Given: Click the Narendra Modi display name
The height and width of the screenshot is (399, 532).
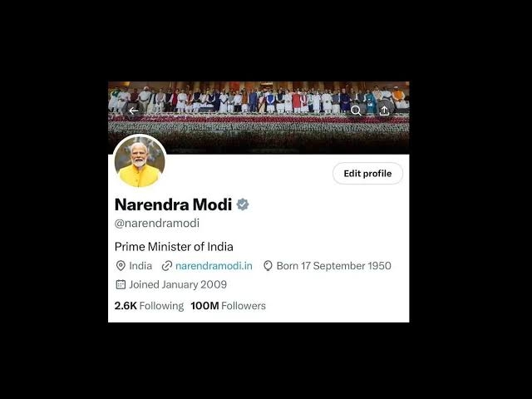Looking at the screenshot, I should 173,204.
